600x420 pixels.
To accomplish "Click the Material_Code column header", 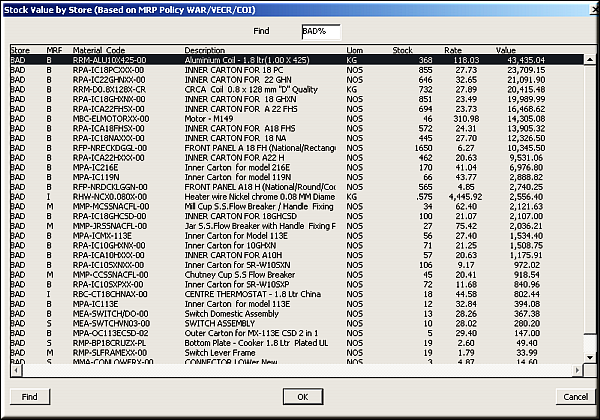I will tap(98, 50).
